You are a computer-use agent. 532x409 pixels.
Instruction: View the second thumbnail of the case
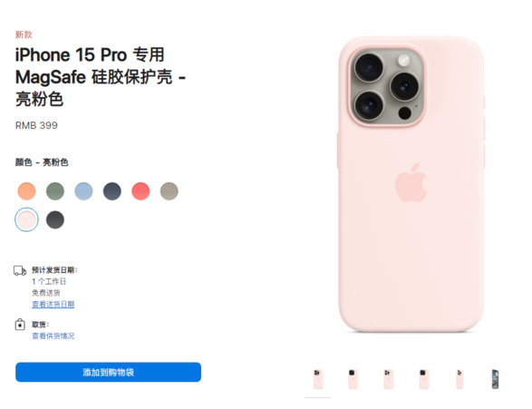353,379
